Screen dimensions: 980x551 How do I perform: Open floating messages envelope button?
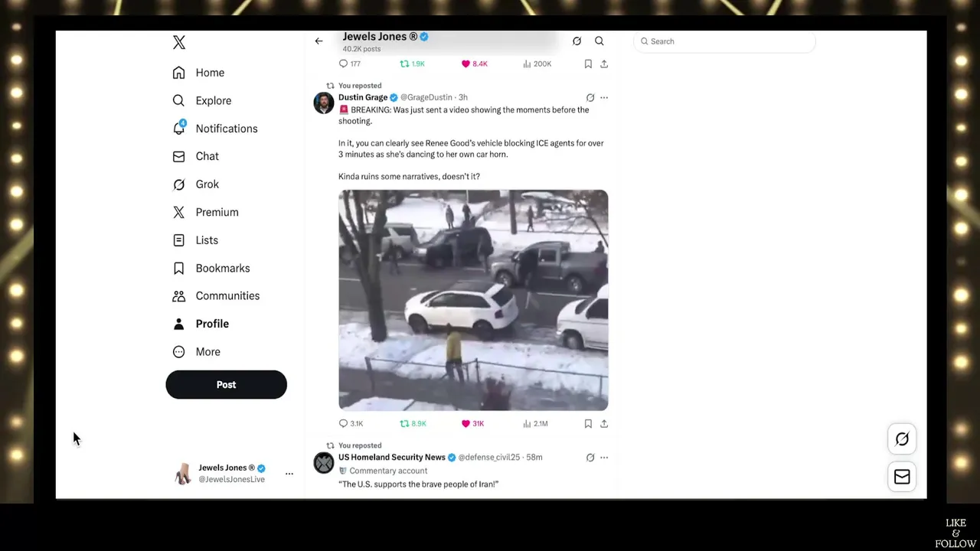point(902,477)
